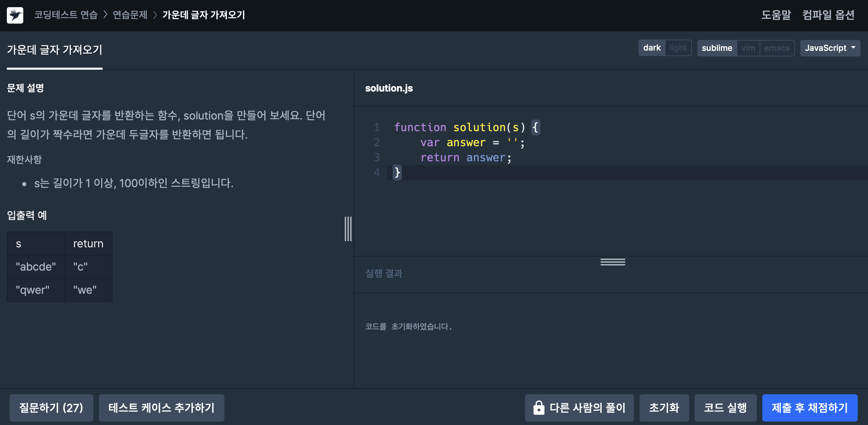Select sublime keybinding mode
The height and width of the screenshot is (425, 868).
pyautogui.click(x=717, y=48)
